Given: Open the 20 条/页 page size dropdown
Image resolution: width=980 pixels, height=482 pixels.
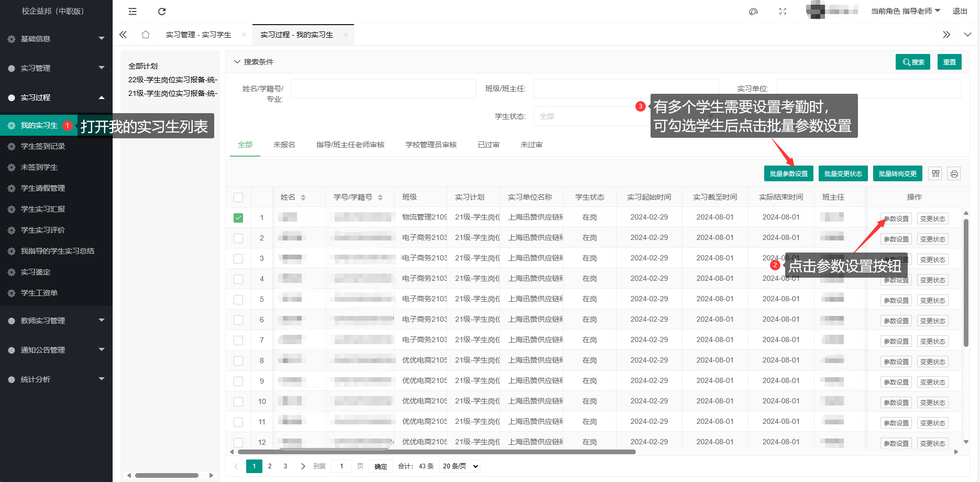Looking at the screenshot, I should 460,466.
